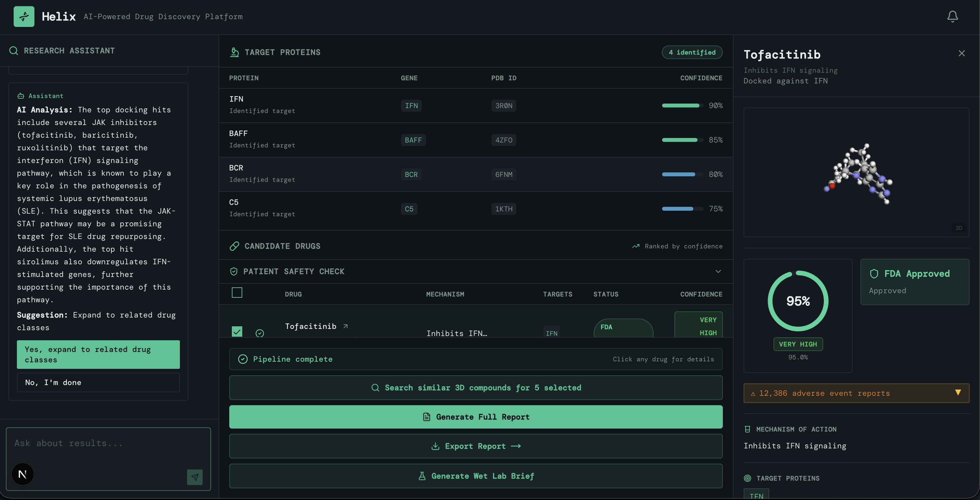Click the Candidate Drugs pill icon
This screenshot has height=500, width=980.
234,246
